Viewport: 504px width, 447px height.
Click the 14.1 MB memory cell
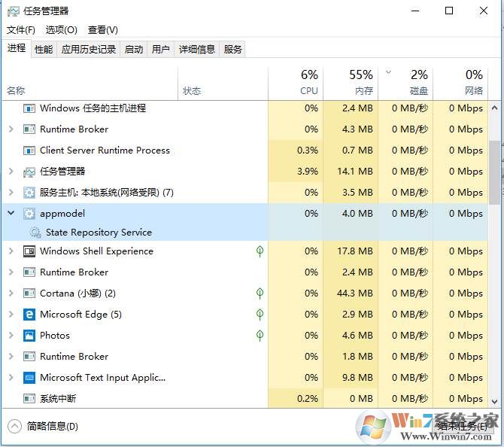point(351,172)
